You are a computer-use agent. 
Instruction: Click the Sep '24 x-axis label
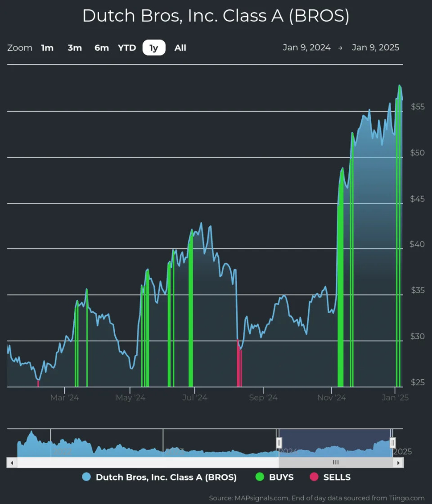coord(263,398)
